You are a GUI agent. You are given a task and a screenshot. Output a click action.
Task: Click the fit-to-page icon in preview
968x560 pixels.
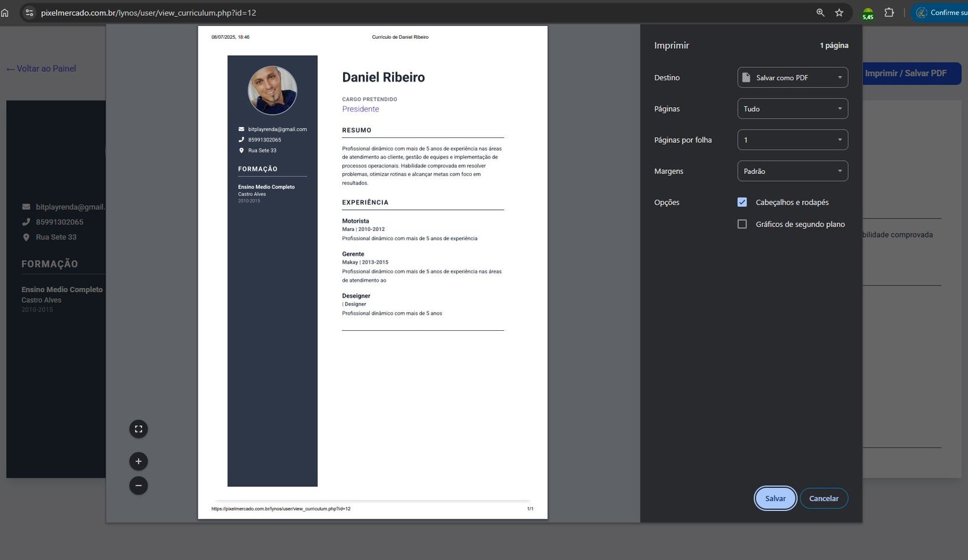(139, 429)
